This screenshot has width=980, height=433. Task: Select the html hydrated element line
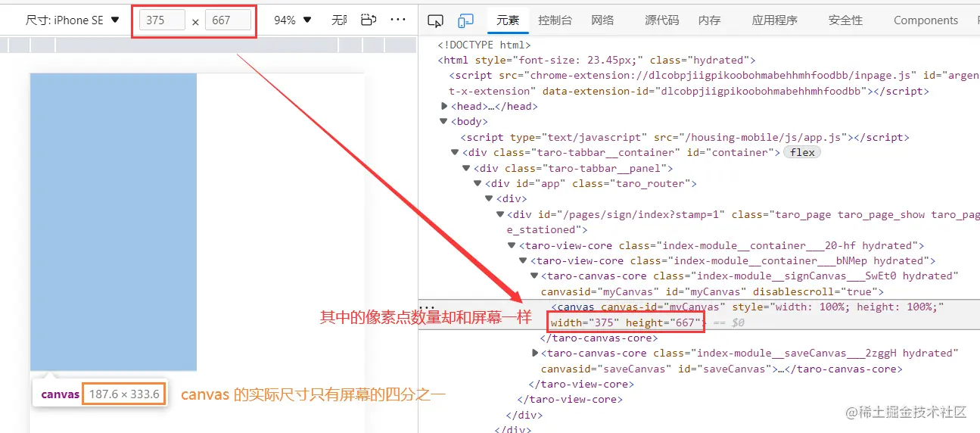tap(596, 60)
